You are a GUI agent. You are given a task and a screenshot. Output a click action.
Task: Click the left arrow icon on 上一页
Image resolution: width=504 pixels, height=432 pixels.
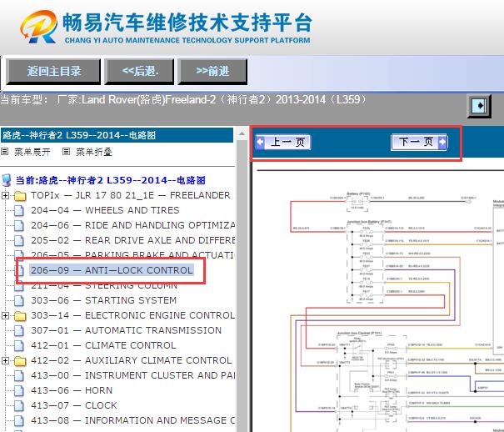260,142
